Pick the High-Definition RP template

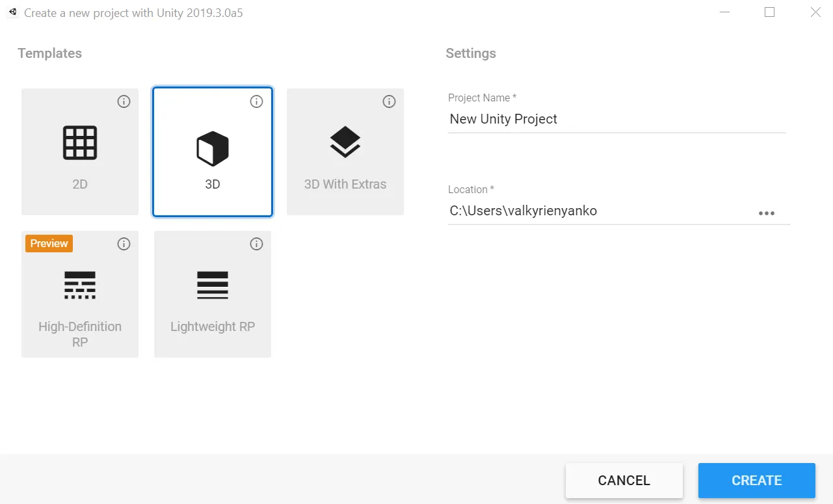[x=80, y=294]
